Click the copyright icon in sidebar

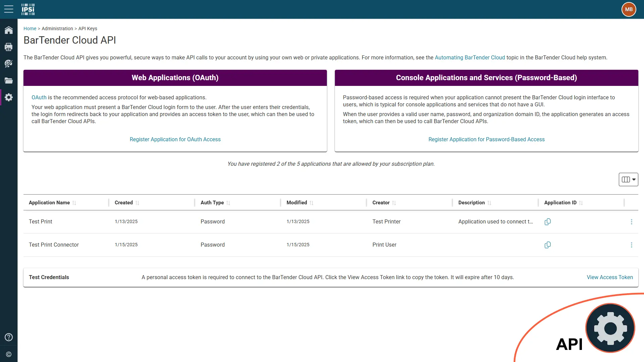pyautogui.click(x=9, y=354)
